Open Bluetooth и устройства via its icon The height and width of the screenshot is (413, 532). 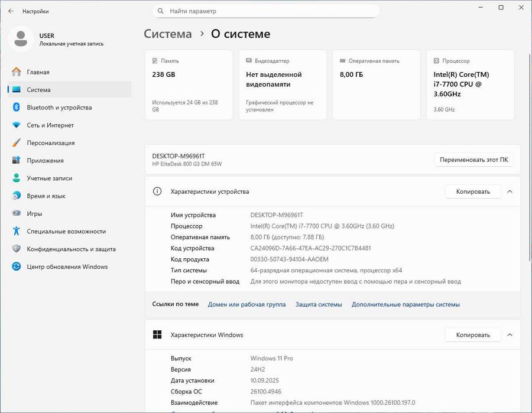17,108
